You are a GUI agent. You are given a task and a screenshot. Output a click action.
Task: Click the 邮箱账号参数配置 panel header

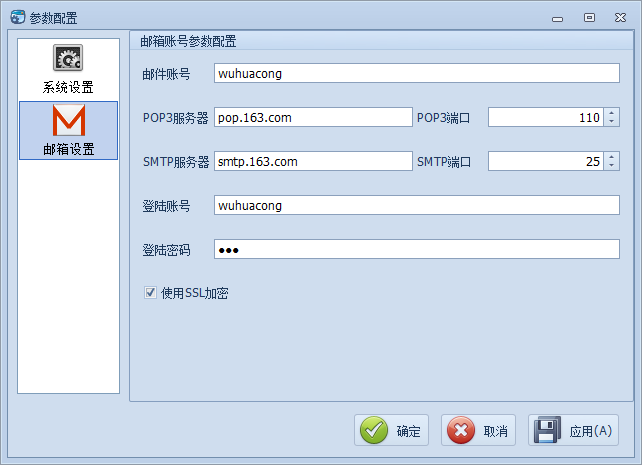(x=382, y=41)
